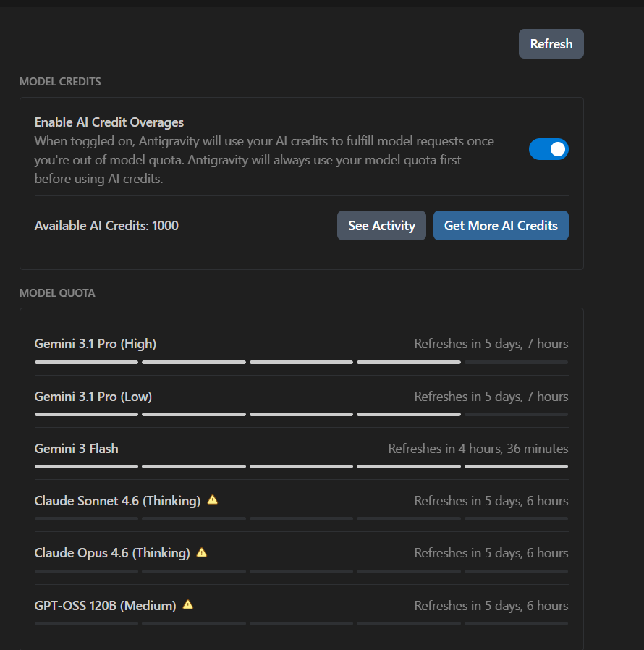Click the 'Gemini 3.1 Pro (High)' label
The image size is (644, 650).
(96, 344)
